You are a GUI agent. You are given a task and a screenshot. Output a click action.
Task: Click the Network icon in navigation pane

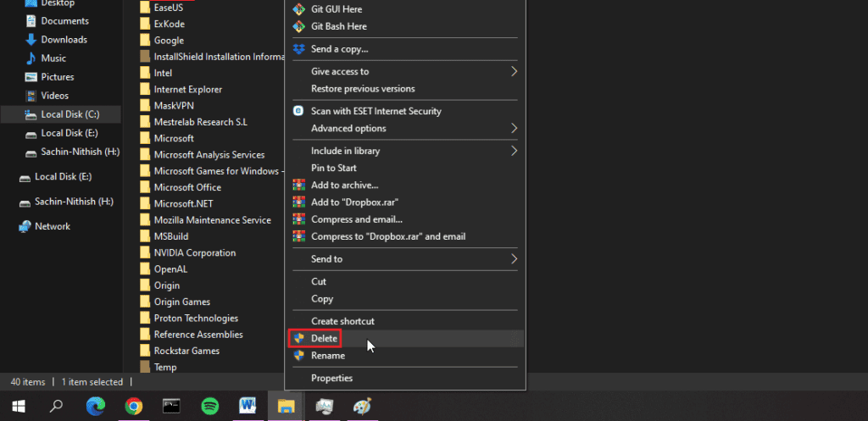[x=25, y=226]
